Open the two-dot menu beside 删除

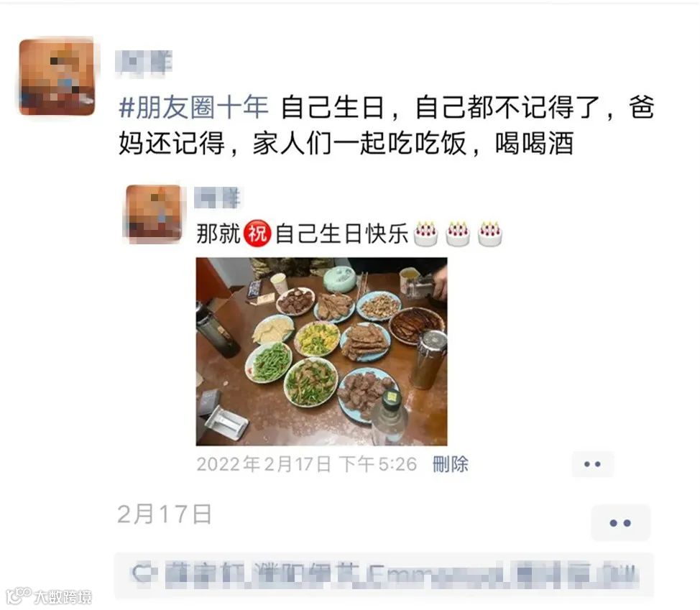tap(592, 464)
